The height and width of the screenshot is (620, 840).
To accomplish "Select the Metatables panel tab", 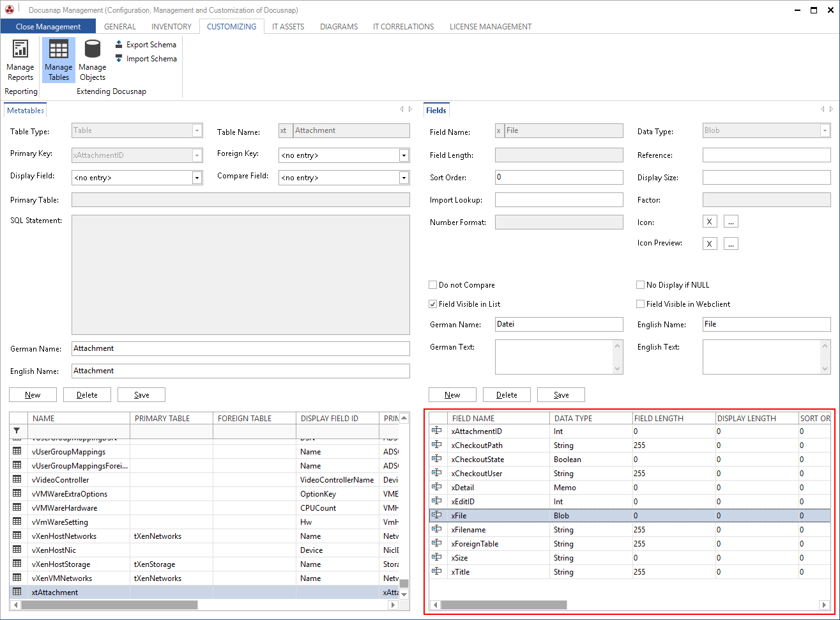I will point(26,110).
